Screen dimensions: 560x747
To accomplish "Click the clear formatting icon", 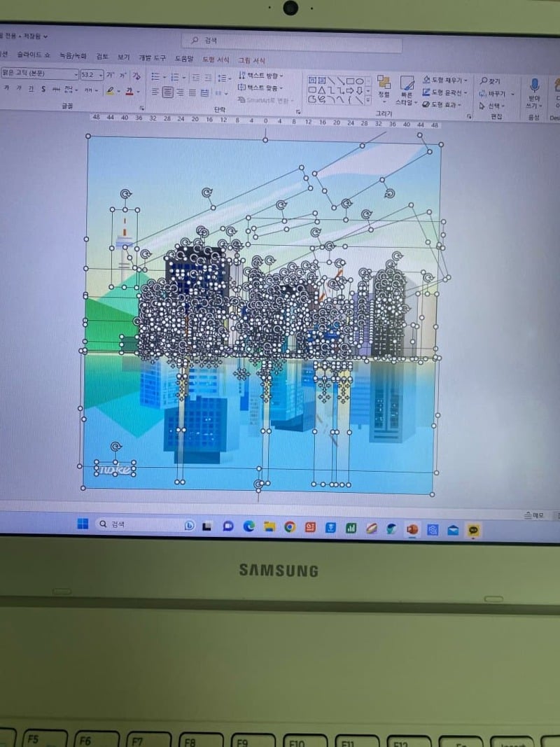I will click(x=137, y=76).
